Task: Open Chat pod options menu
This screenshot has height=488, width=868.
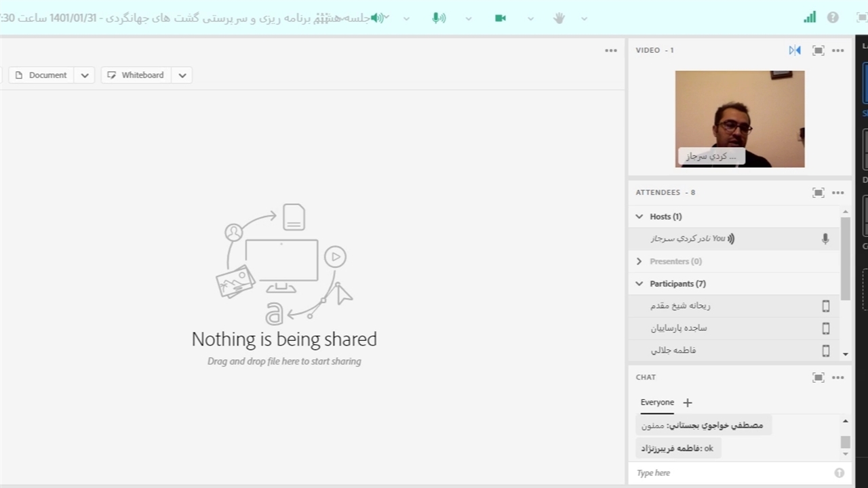Action: (x=838, y=378)
